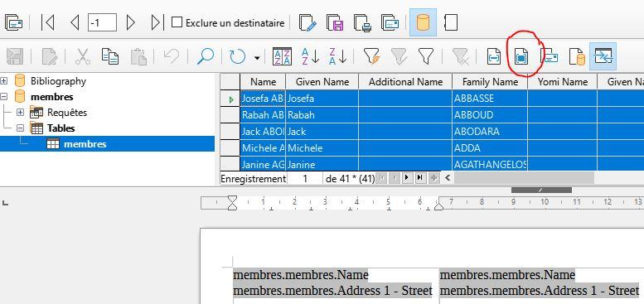Click the Enregistrement record number field
Image resolution: width=644 pixels, height=304 pixels.
pos(305,178)
